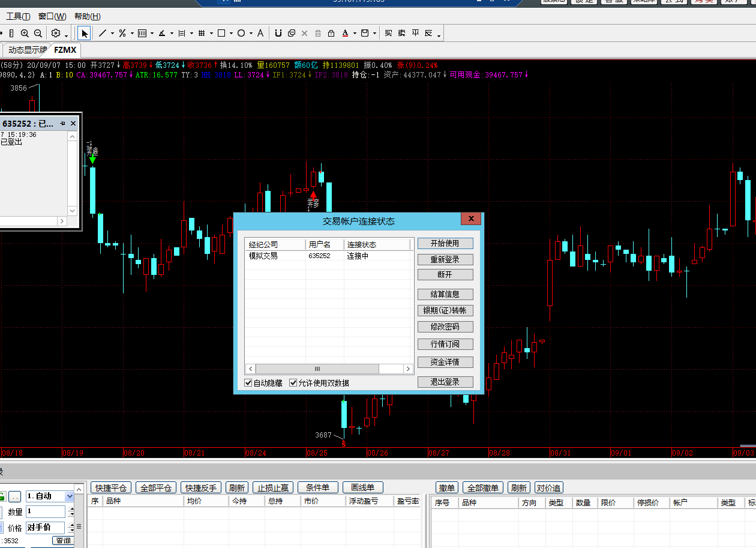Select the ellipse shape tool
This screenshot has height=548, width=756.
pyautogui.click(x=241, y=34)
